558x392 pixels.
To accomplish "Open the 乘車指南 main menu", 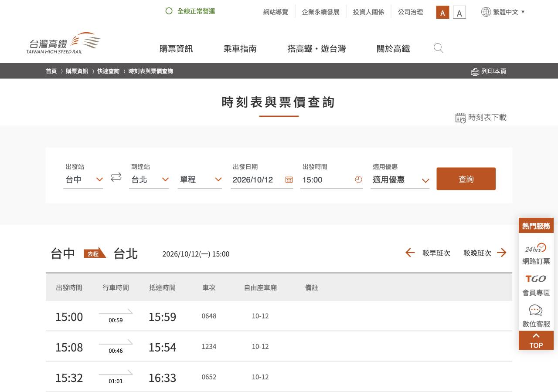I will click(x=240, y=49).
